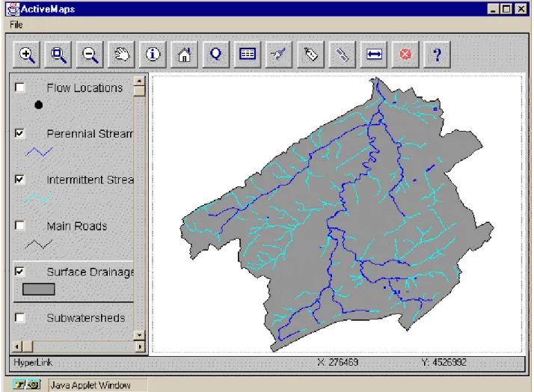Screen dimensions: 534x392
Task: Click the HyperLink status bar text
Action: point(33,362)
